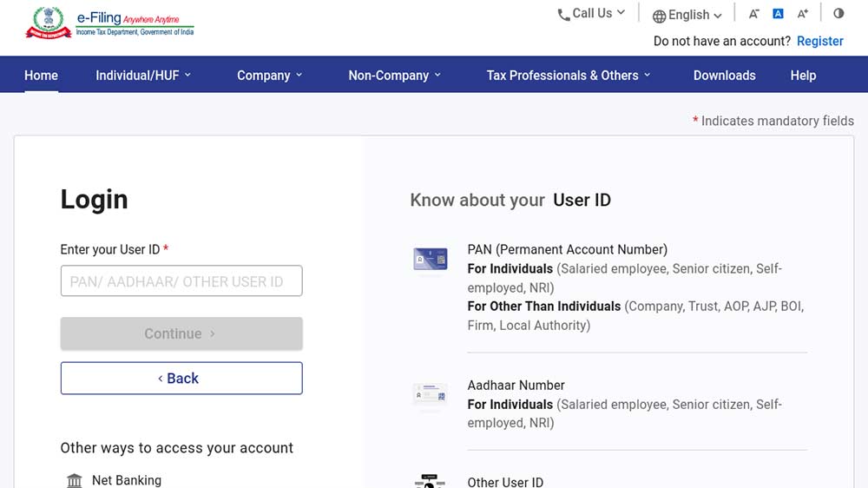This screenshot has width=868, height=488.
Task: Click the e-Filing Income Tax Department logo
Action: pyautogui.click(x=109, y=23)
